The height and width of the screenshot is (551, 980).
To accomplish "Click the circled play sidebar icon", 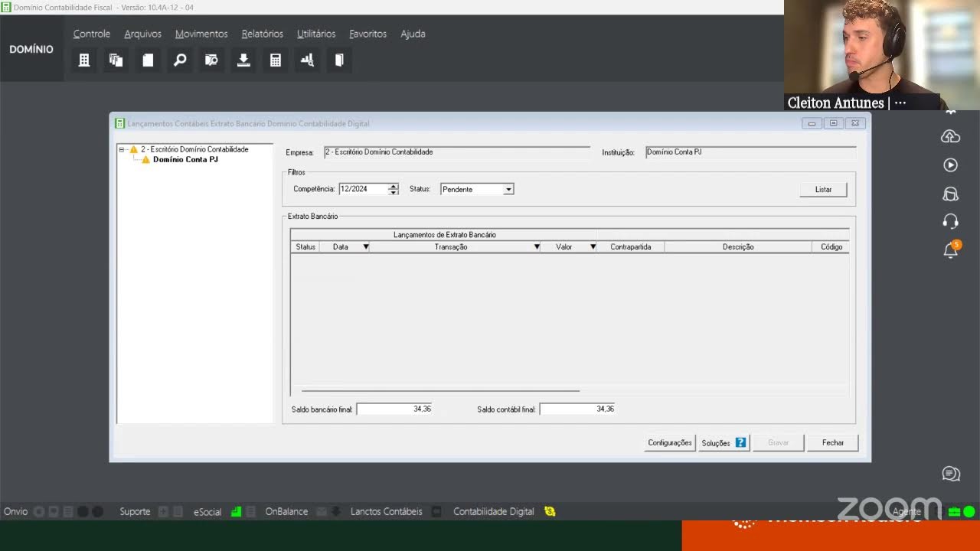I will coord(950,165).
